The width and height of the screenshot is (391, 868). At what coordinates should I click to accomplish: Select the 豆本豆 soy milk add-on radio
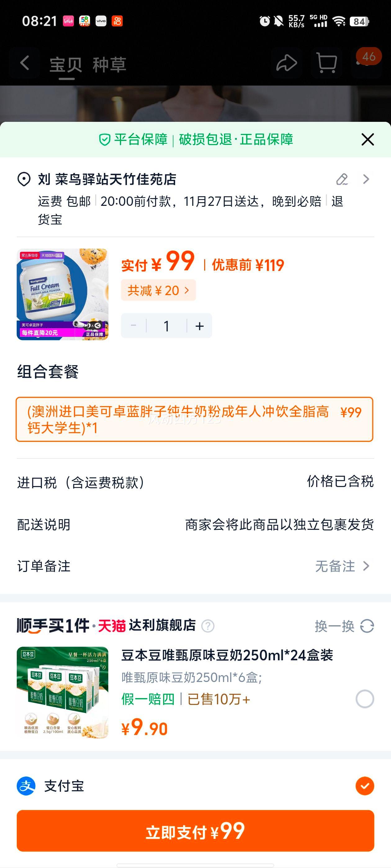[365, 699]
